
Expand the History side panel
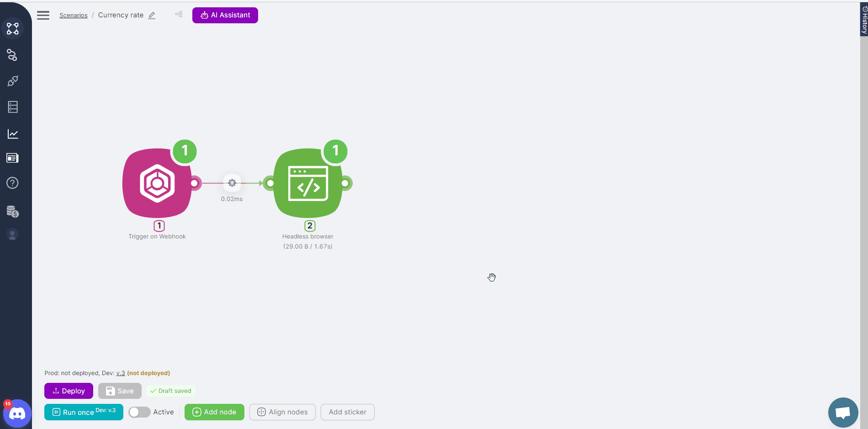click(x=864, y=19)
